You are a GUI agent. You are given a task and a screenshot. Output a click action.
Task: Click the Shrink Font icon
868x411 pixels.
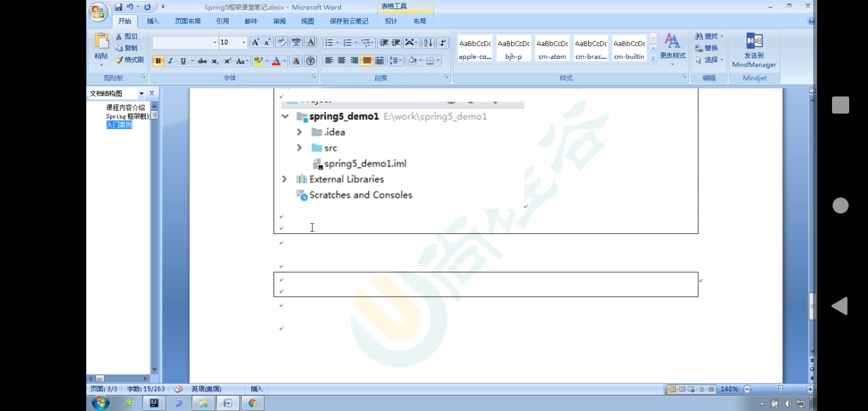[x=267, y=42]
